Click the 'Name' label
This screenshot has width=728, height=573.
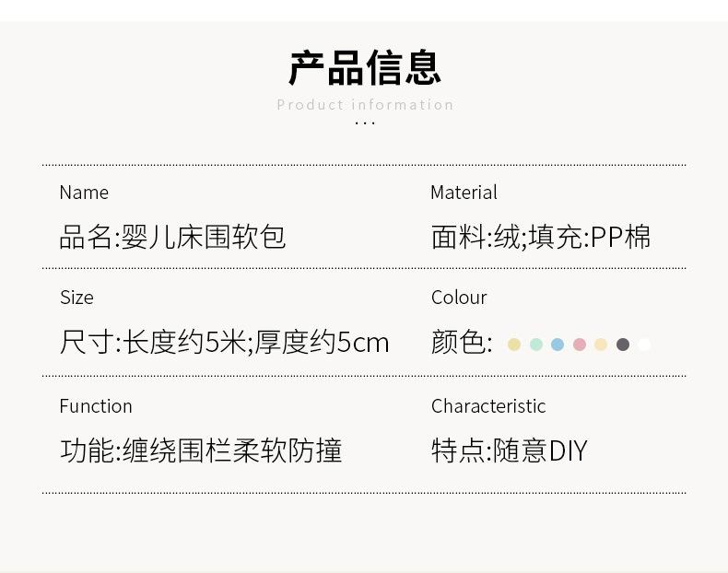(x=84, y=193)
